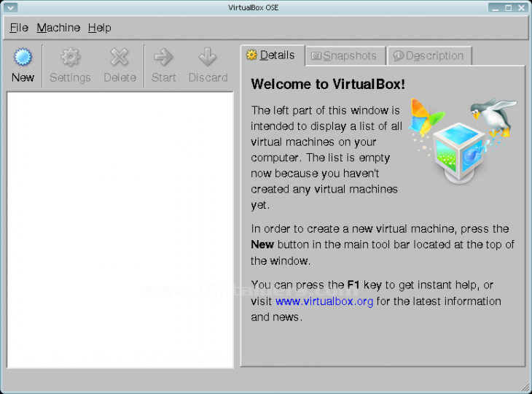Close the VirtualBox OSE window
532x394 pixels.
coord(522,8)
